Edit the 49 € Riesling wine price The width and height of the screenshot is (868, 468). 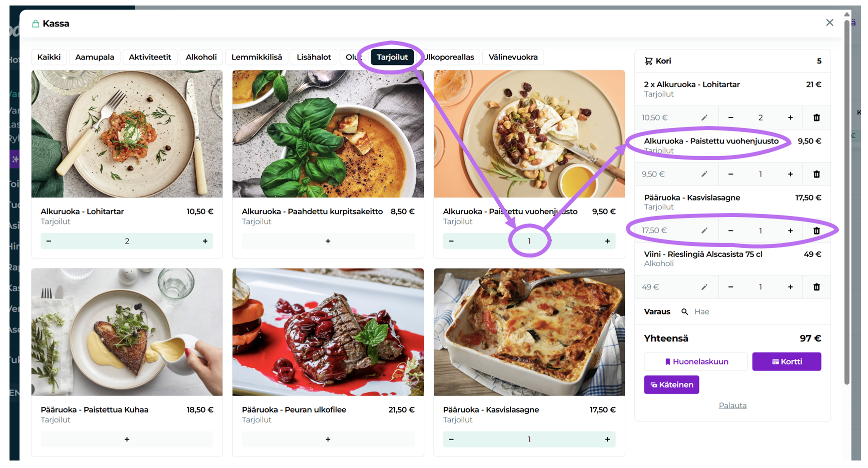pos(704,287)
